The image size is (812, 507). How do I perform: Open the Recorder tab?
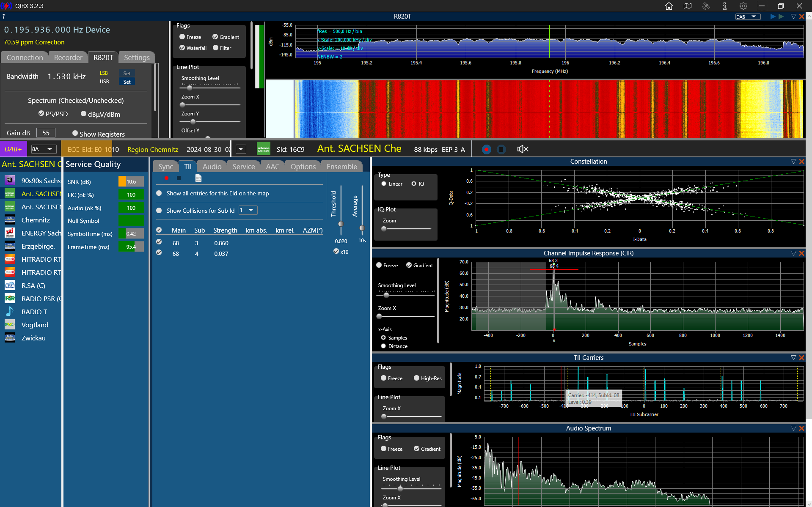pyautogui.click(x=68, y=58)
